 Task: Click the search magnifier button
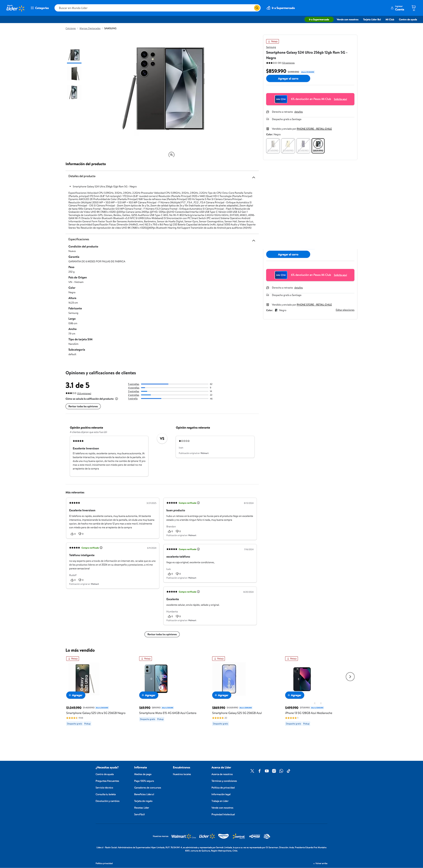(257, 8)
